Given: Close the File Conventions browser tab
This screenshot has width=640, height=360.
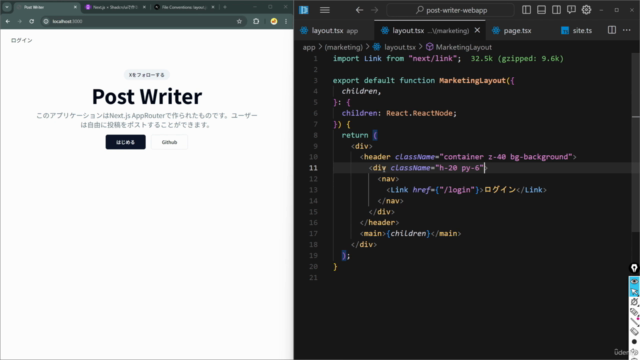Looking at the screenshot, I should 213,7.
